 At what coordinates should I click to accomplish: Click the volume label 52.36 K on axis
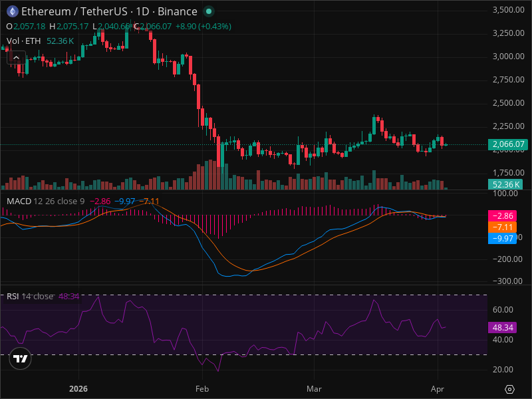pyautogui.click(x=505, y=184)
